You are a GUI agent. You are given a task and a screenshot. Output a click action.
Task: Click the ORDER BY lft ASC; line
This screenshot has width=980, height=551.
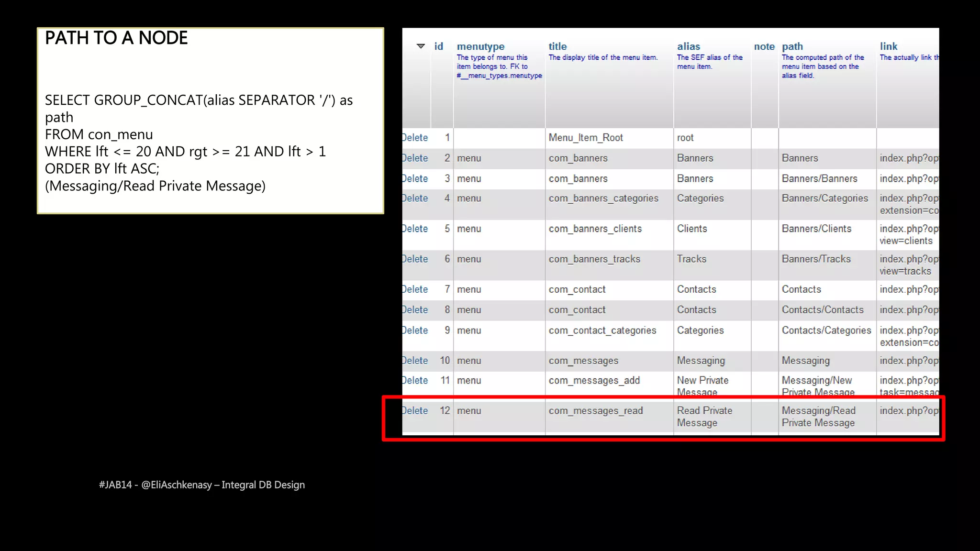tap(102, 169)
